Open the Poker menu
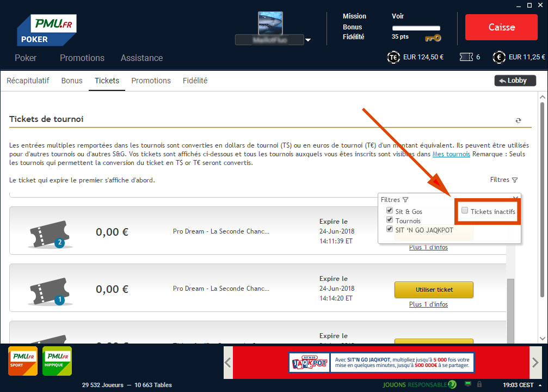Image resolution: width=548 pixels, height=392 pixels. [26, 58]
